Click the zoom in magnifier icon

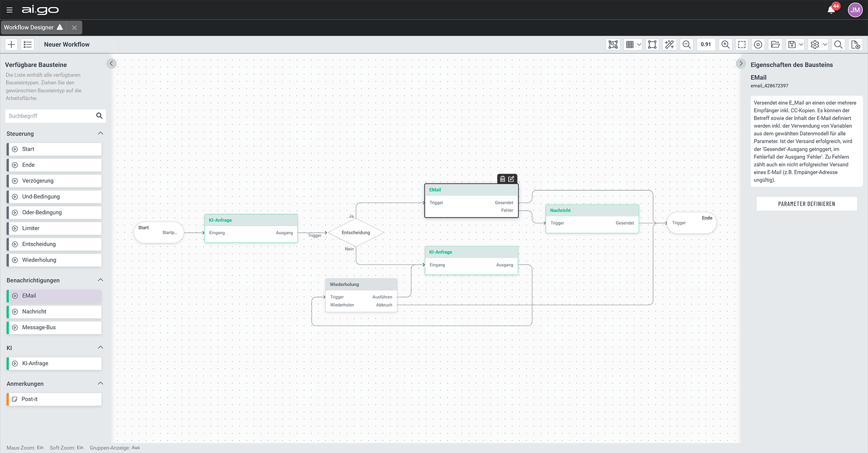pyautogui.click(x=725, y=44)
